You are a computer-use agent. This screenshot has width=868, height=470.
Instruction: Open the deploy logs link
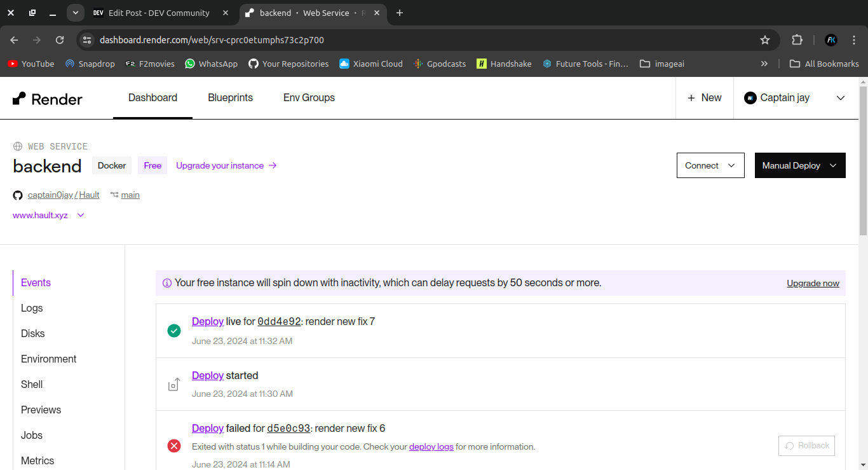pos(431,447)
